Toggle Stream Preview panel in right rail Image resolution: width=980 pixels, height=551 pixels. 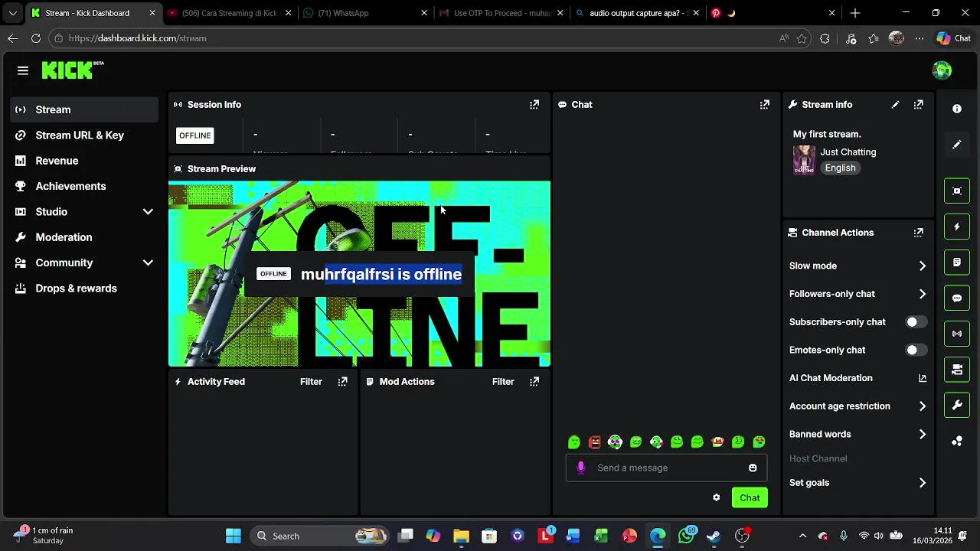tap(957, 191)
